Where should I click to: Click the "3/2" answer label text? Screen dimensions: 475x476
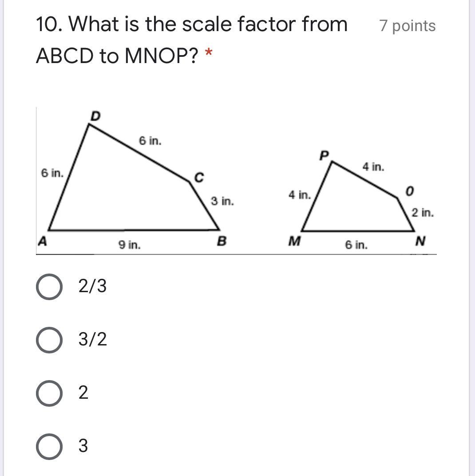tap(92, 340)
